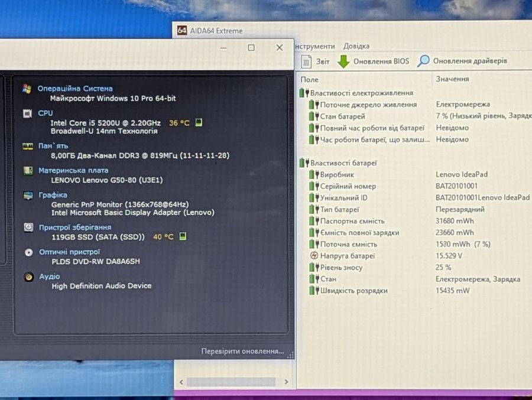Click the value Електромережа, Зарядка

478,279
